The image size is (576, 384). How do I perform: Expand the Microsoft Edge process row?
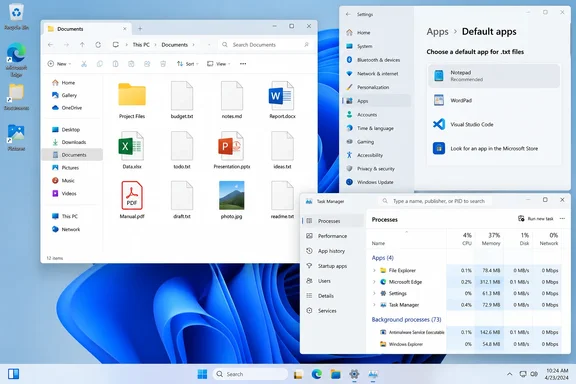(x=374, y=282)
